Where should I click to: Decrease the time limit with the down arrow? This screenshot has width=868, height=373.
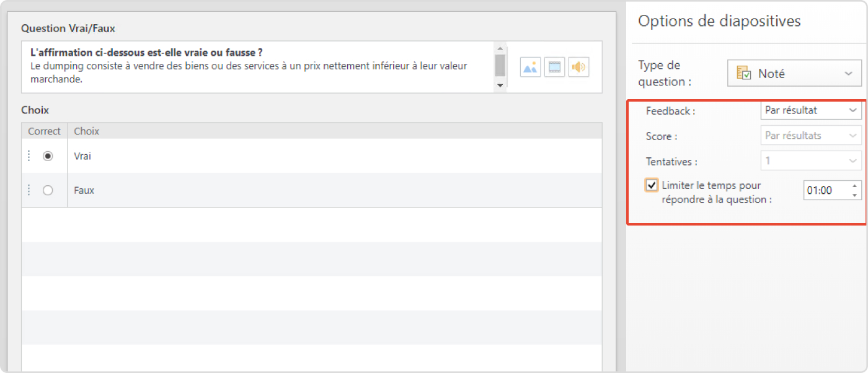(x=855, y=195)
